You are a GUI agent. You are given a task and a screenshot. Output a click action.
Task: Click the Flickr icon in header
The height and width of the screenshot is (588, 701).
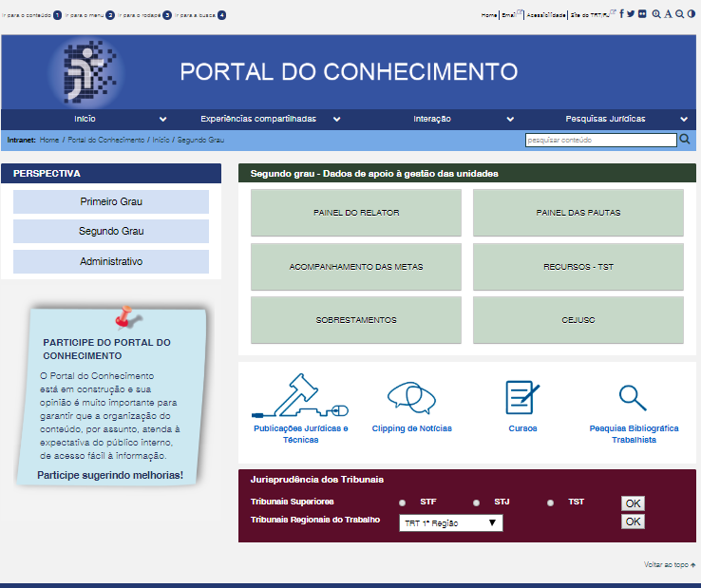[x=642, y=14]
